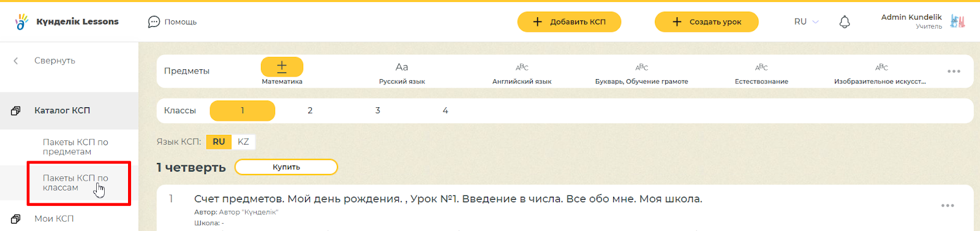Select the Математика subject icon
This screenshot has height=231, width=980.
(x=282, y=67)
